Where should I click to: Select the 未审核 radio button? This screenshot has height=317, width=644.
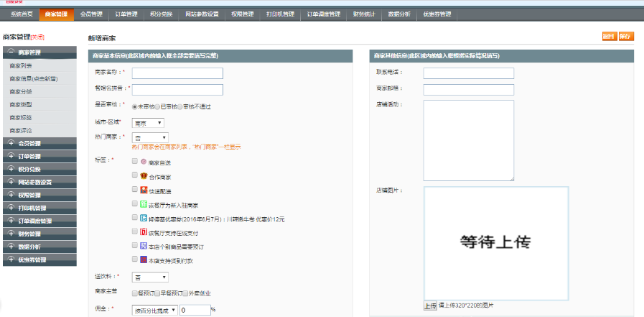(135, 107)
